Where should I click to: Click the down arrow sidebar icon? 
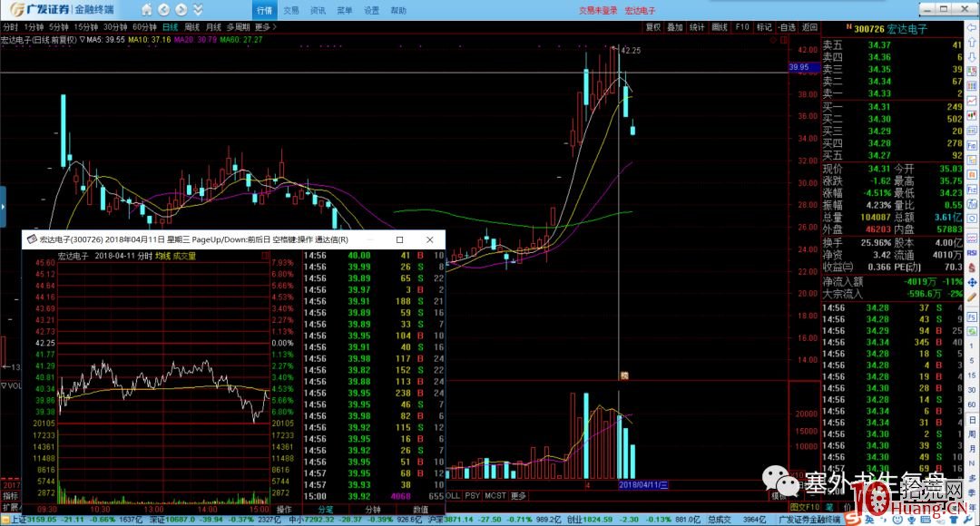coord(973,57)
